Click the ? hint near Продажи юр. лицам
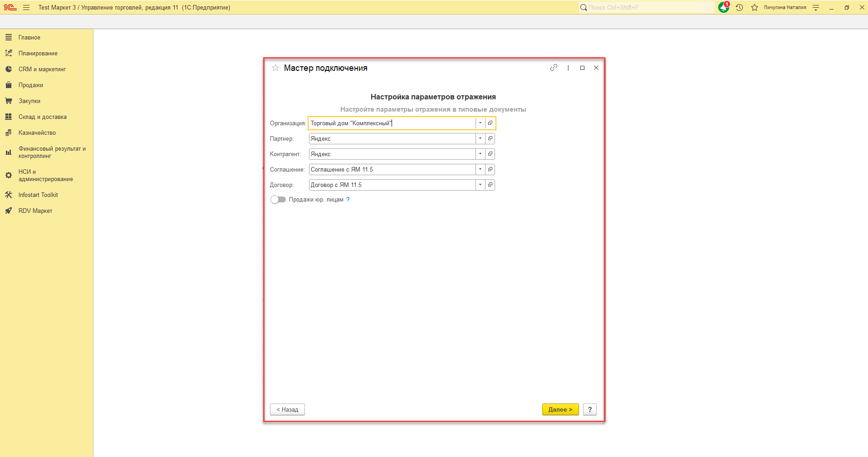 click(348, 200)
